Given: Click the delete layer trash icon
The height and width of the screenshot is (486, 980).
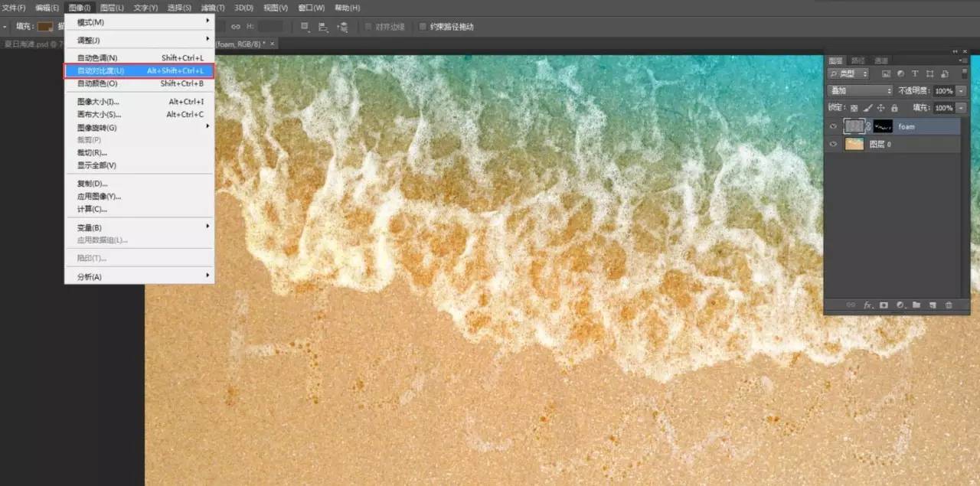Looking at the screenshot, I should (949, 305).
